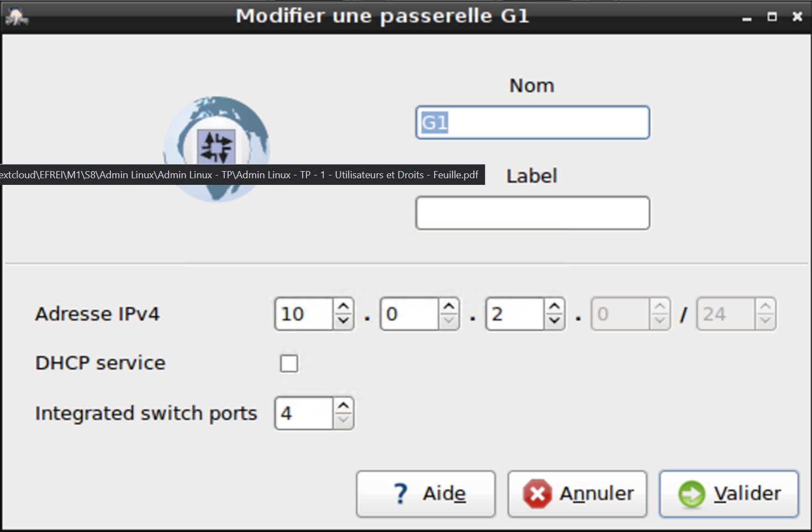Increase the first IPv4 octet value

[344, 306]
